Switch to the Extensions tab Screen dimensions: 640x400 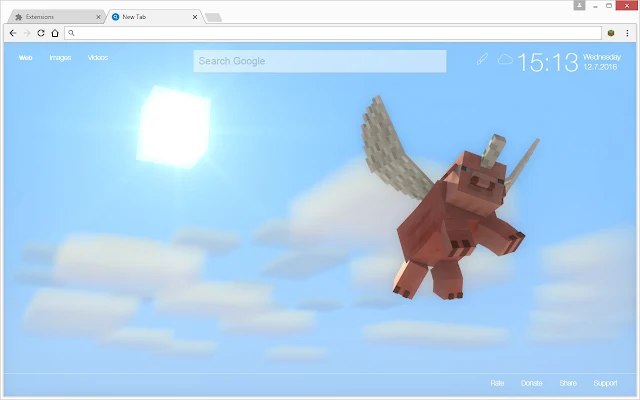pos(57,17)
